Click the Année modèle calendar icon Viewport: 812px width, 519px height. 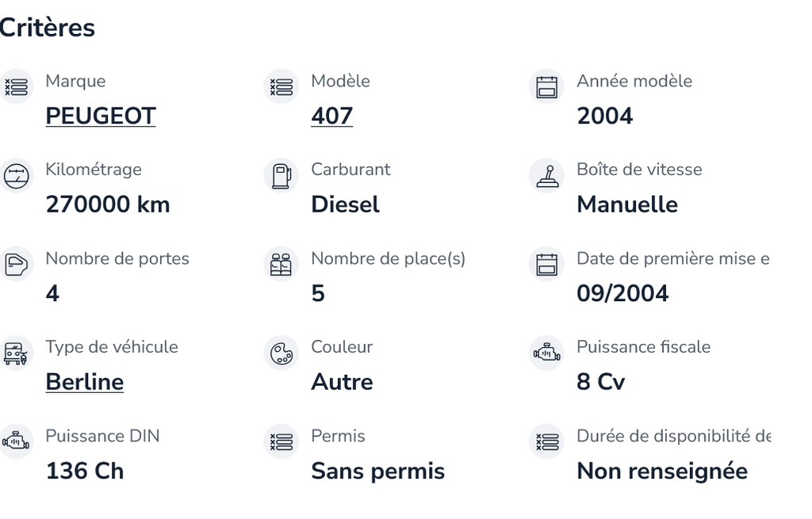[x=546, y=87]
